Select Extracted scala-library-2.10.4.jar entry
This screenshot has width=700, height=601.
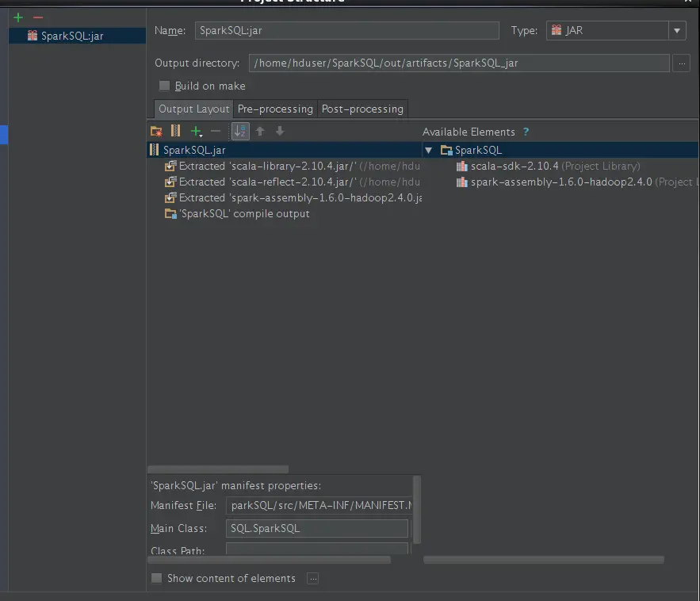click(x=293, y=166)
